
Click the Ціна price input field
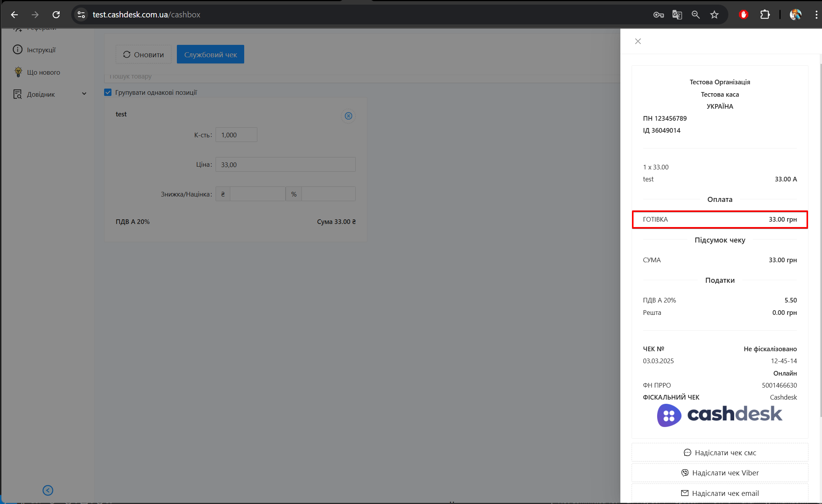click(x=285, y=165)
